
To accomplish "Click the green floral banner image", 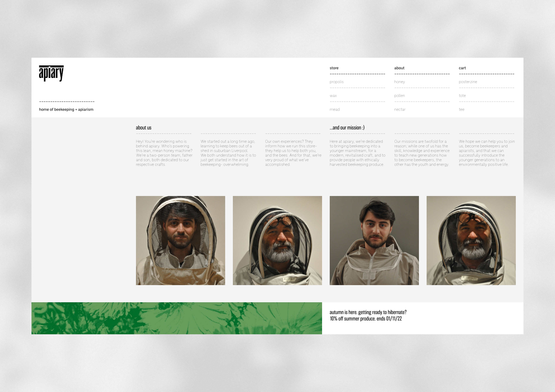I will (x=176, y=318).
